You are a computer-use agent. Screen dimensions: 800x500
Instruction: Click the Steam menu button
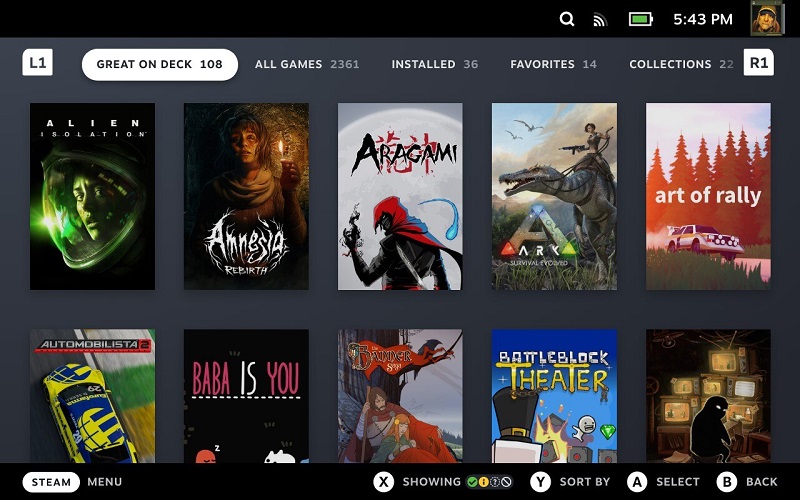tap(51, 482)
